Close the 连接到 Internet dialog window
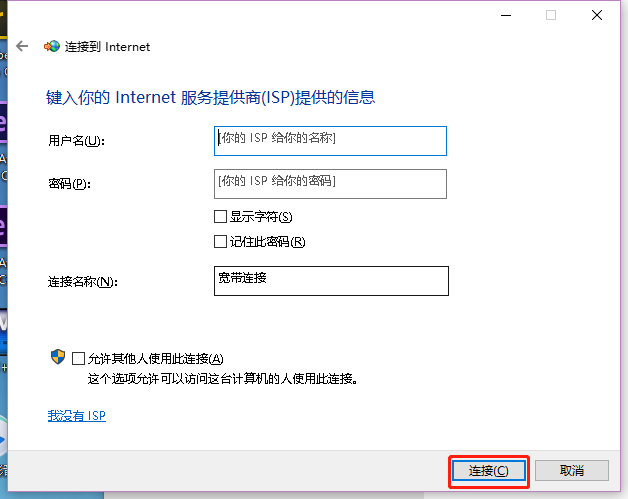628x499 pixels. [597, 15]
